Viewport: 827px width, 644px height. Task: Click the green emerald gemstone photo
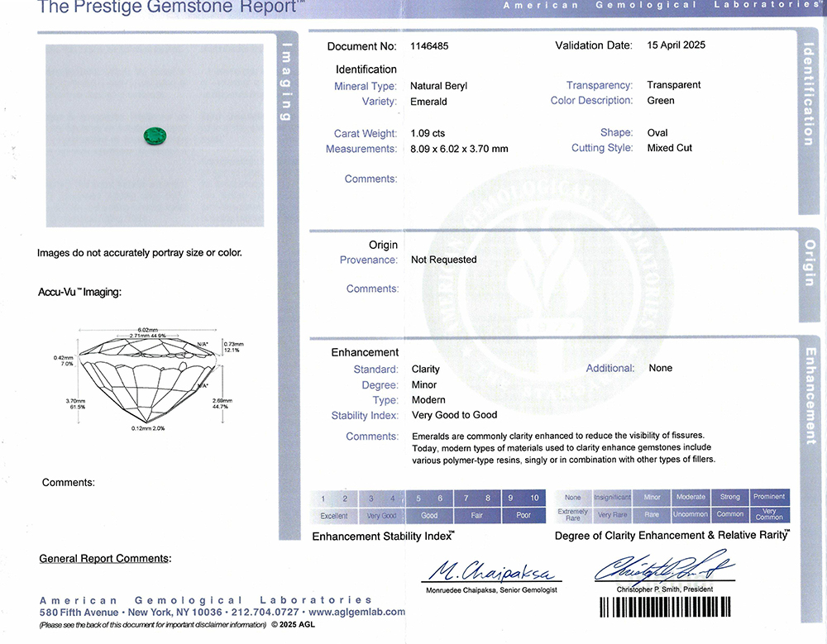tap(155, 136)
